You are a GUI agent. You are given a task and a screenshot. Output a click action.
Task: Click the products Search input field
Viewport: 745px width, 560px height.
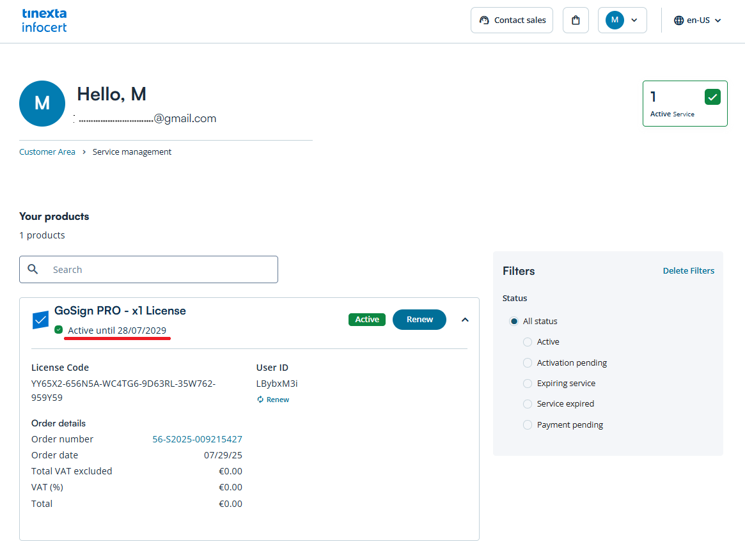[x=160, y=270]
